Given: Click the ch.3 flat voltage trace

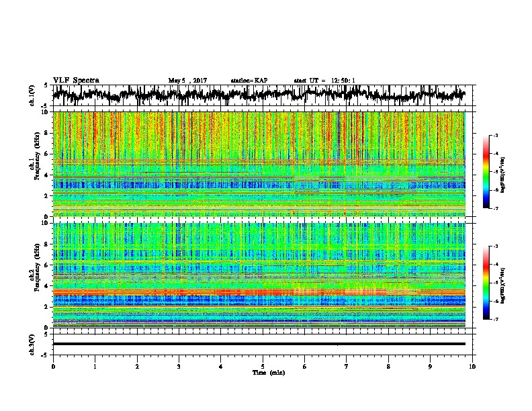Looking at the screenshot, I should [259, 344].
